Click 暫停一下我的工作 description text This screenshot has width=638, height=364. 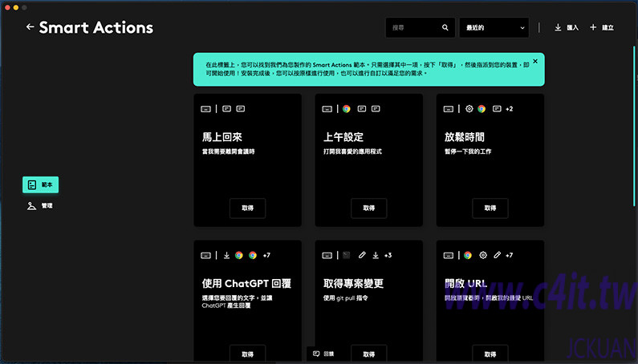point(468,152)
